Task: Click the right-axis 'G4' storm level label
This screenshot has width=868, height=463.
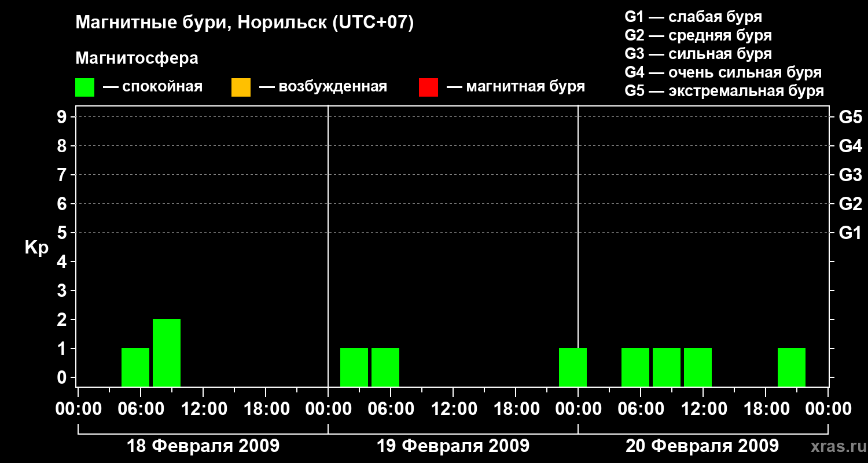Action: point(850,146)
